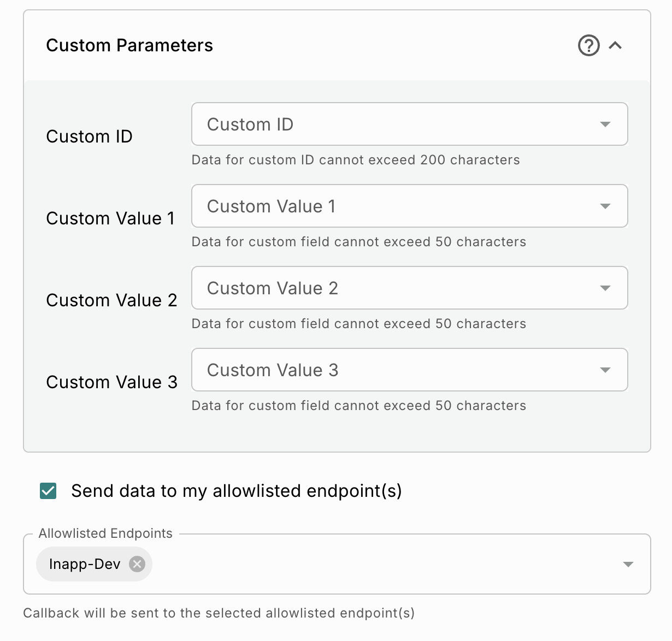Click the 'Send data to my allowlisted endpoint(s)' label
This screenshot has height=641, width=672.
click(x=236, y=491)
